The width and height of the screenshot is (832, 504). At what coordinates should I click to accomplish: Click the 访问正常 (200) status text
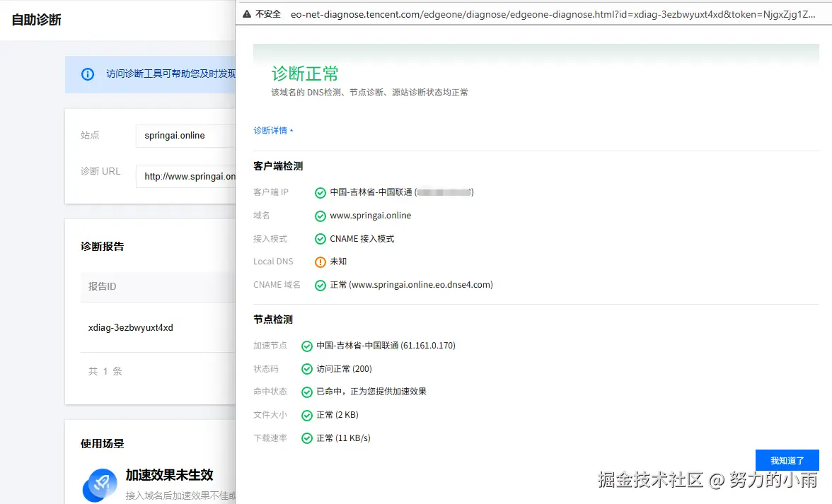pos(344,369)
